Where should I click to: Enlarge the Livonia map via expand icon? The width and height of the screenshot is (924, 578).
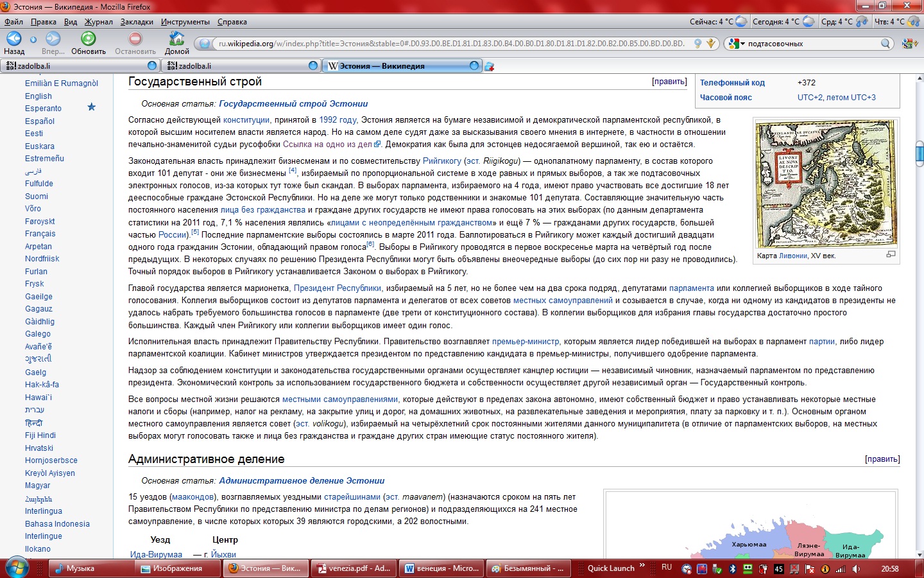pyautogui.click(x=891, y=254)
